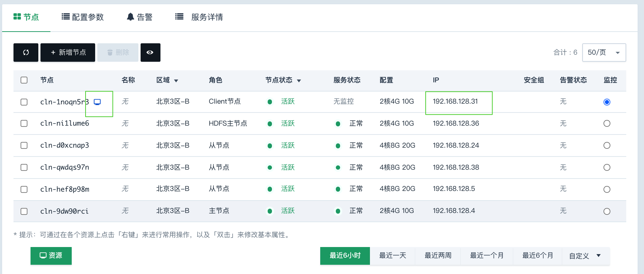Select the 最近6个月 time range

click(537, 256)
